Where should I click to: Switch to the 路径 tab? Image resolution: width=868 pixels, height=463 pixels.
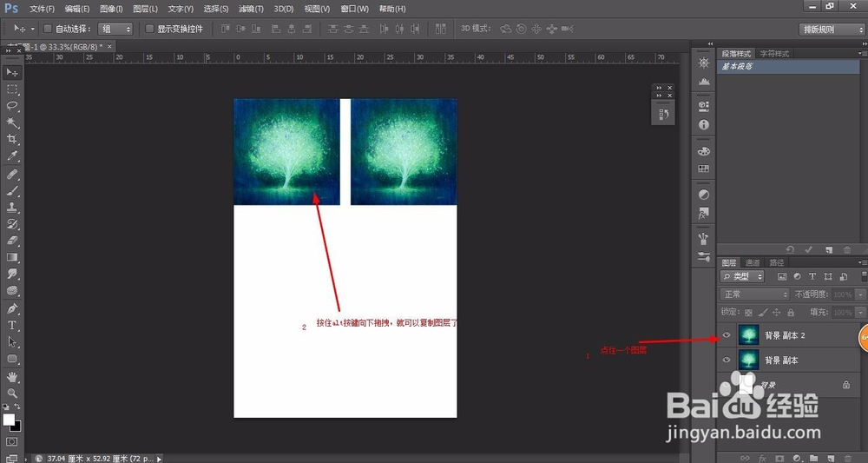[x=777, y=262]
